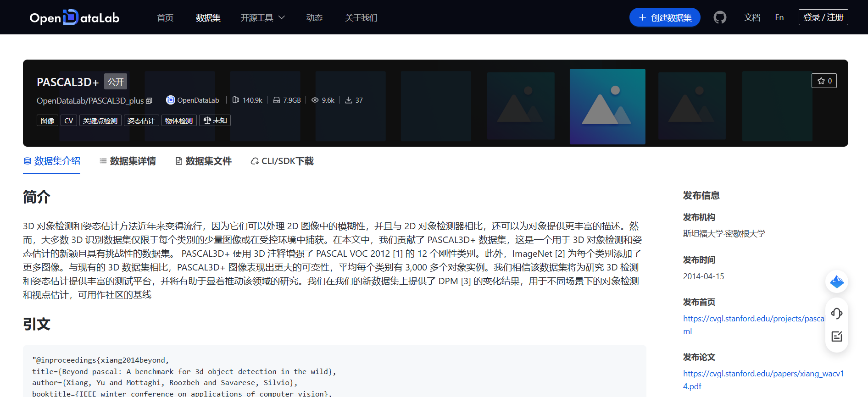This screenshot has height=397, width=868.
Task: Click the CV tag
Action: (69, 121)
